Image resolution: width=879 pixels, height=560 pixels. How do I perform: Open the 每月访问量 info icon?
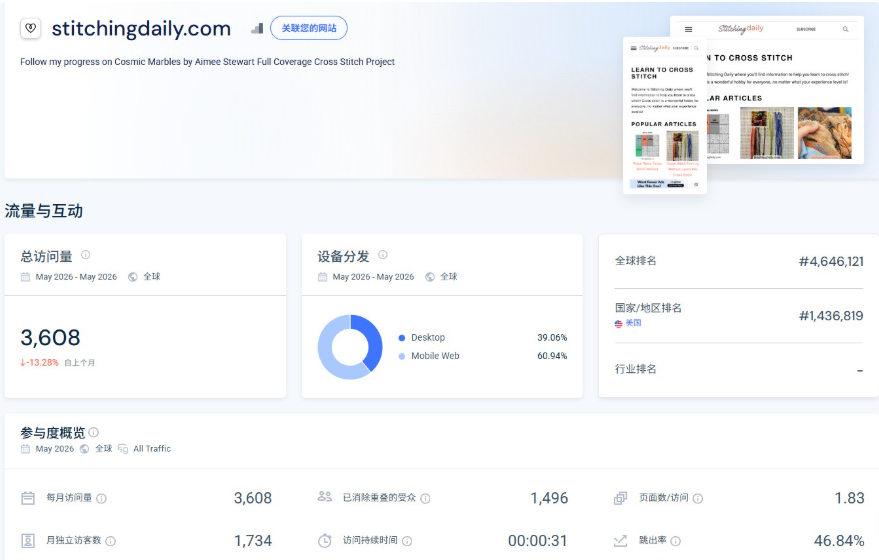click(101, 498)
